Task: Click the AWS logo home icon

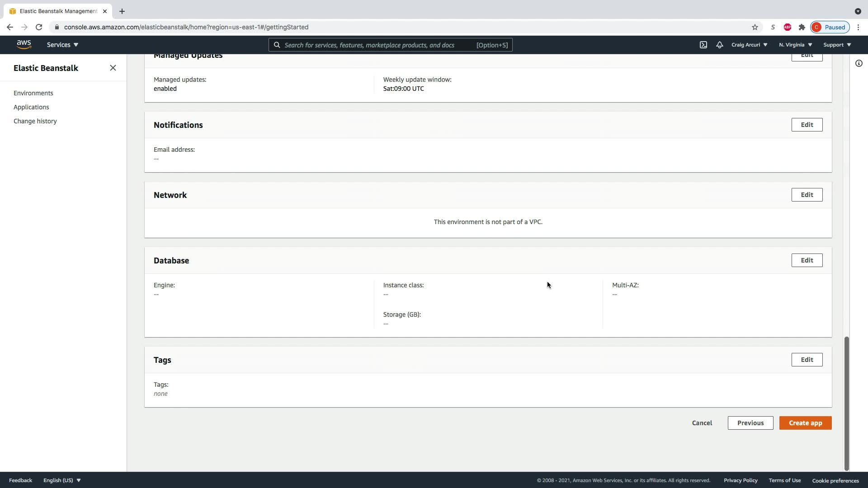Action: (x=24, y=44)
